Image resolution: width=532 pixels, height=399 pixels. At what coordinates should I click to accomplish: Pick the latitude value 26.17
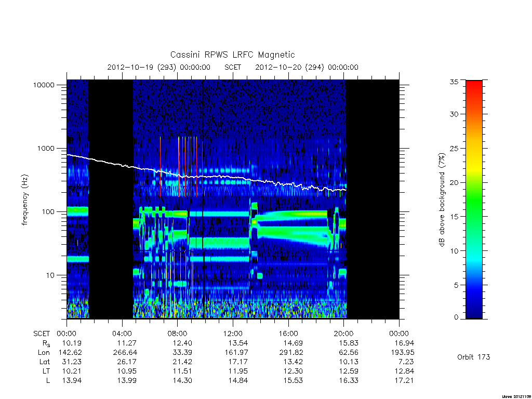(127, 362)
